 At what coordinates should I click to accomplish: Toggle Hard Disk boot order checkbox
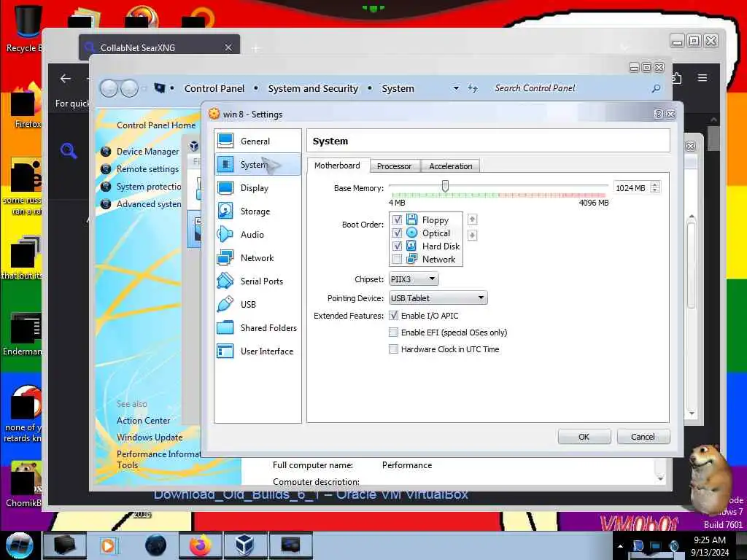click(397, 246)
